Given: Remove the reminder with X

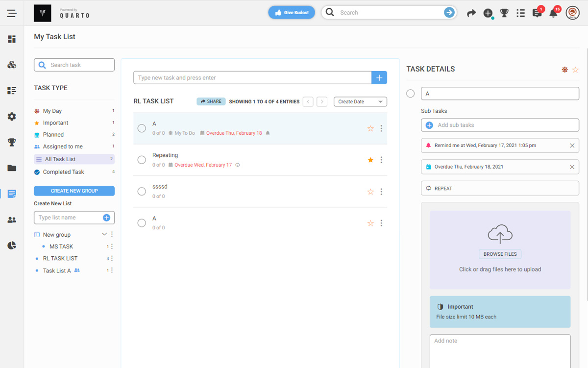Looking at the screenshot, I should (572, 146).
